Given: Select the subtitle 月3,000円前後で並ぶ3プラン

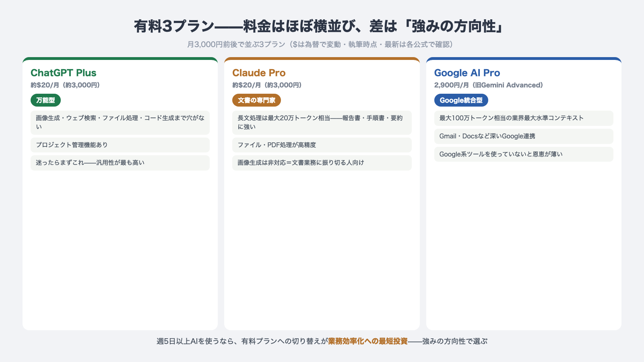Looking at the screenshot, I should [236, 44].
